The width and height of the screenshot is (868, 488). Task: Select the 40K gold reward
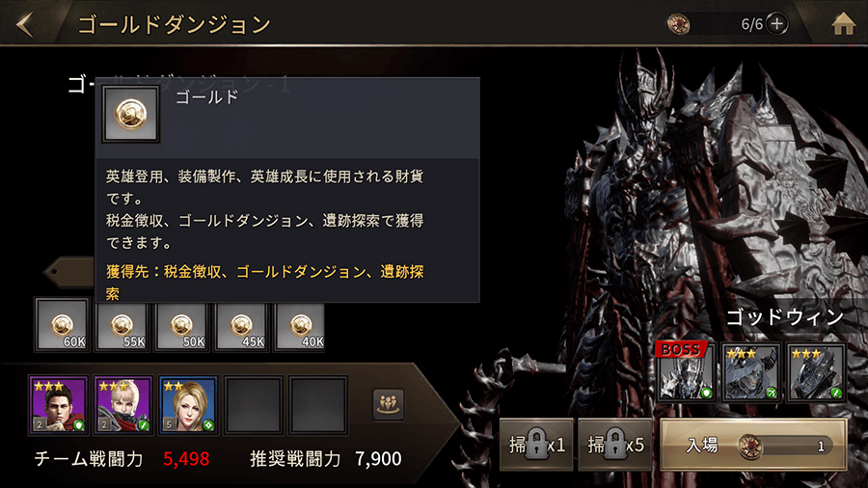pos(300,325)
